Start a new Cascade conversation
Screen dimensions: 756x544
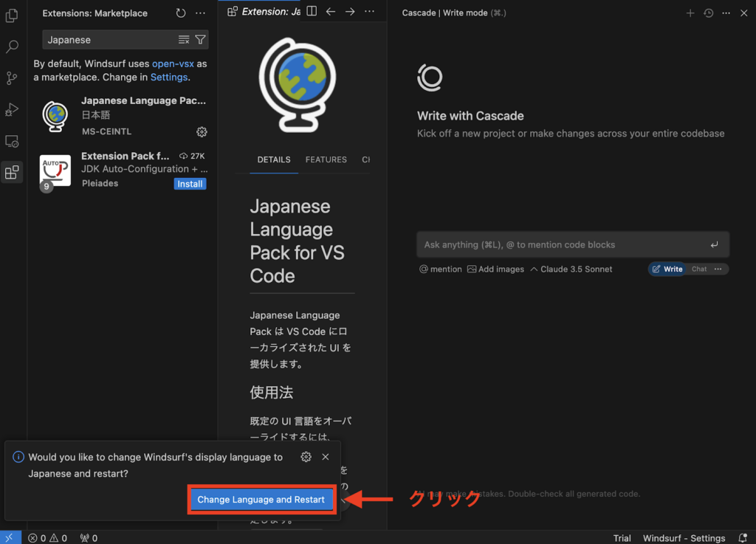[x=690, y=13]
